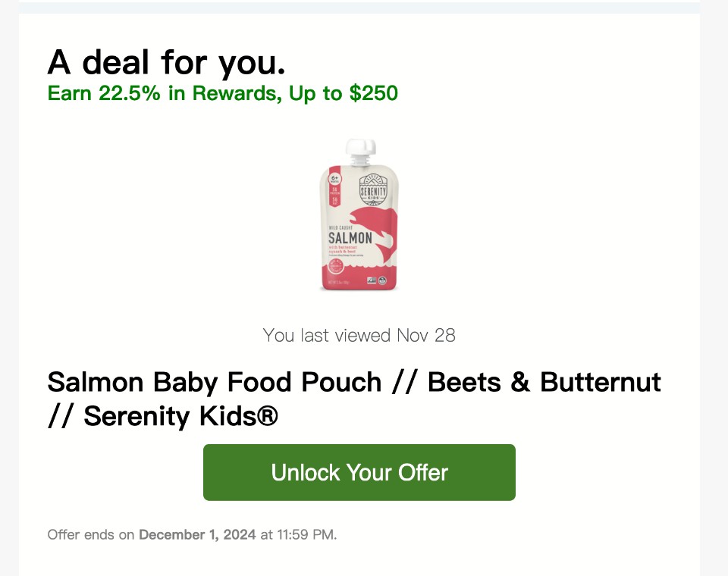The width and height of the screenshot is (728, 576).
Task: Click the You last viewed Nov 28 text
Action: 359,335
